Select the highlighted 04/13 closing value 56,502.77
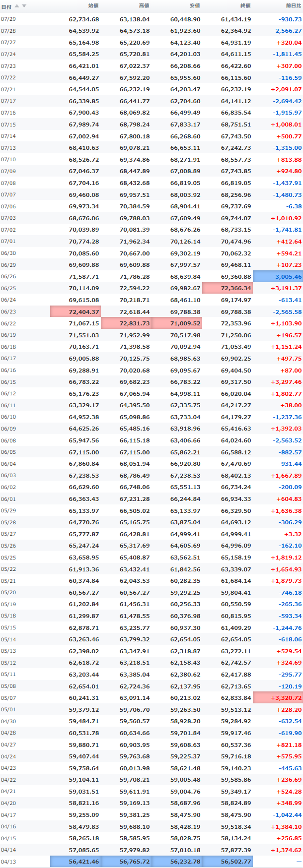Image resolution: width=303 pixels, height=868 pixels. click(x=227, y=862)
